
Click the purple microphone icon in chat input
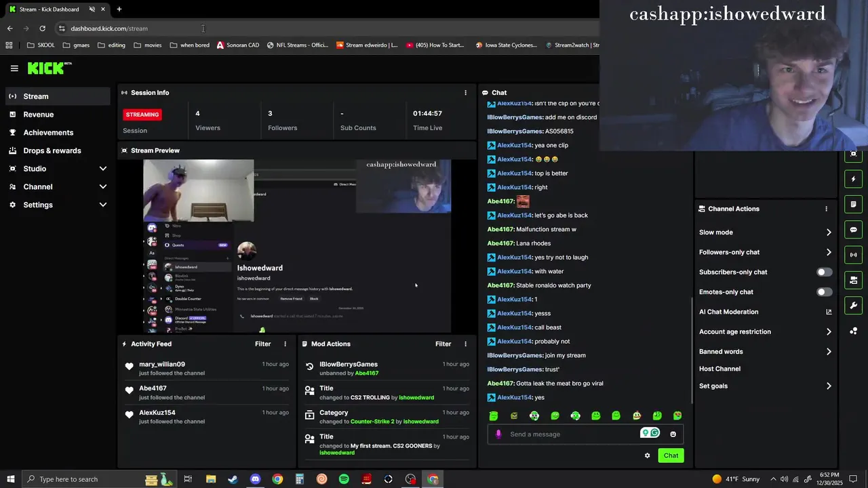pos(498,434)
